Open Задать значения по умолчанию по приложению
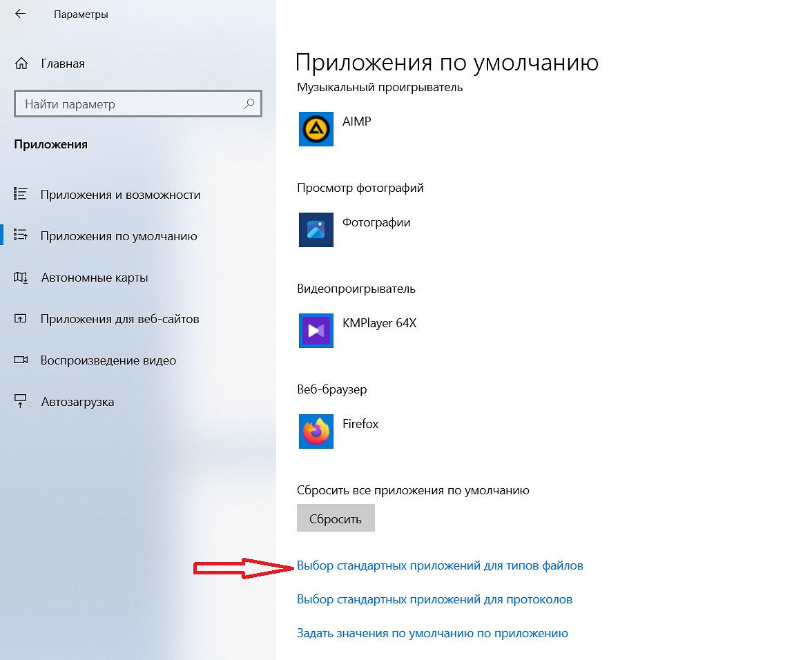Screen dimensions: 812x660 [432, 633]
